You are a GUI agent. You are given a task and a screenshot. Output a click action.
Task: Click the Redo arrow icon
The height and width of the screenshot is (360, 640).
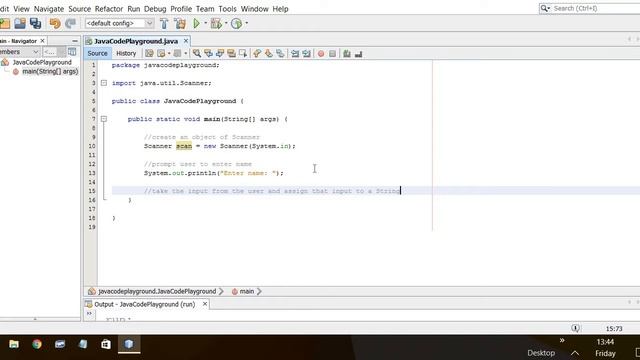[x=71, y=23]
